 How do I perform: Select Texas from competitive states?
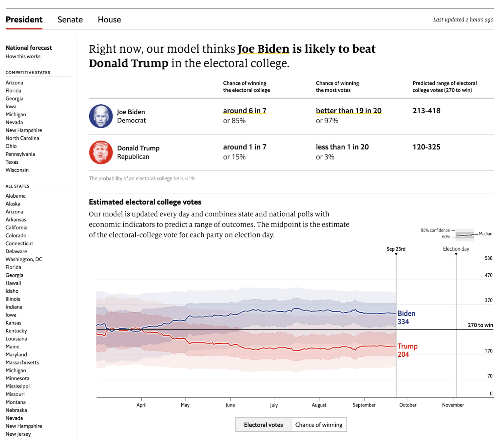coord(12,162)
